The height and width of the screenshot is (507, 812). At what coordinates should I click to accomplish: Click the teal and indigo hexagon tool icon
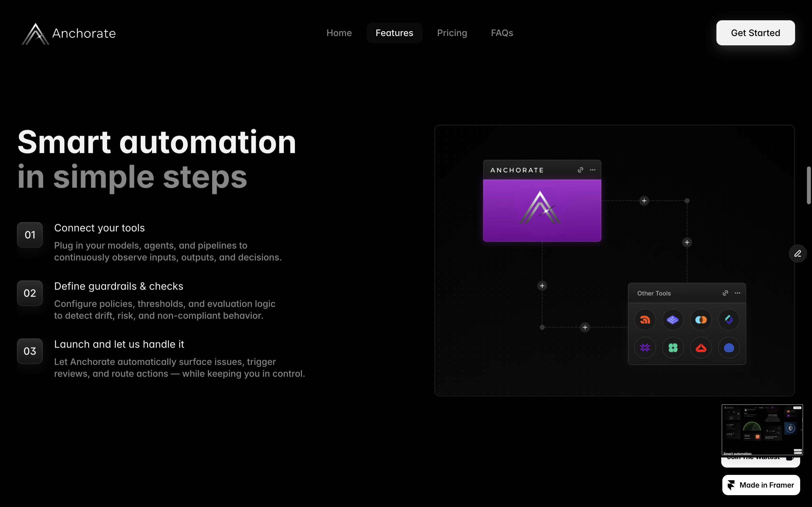(729, 320)
